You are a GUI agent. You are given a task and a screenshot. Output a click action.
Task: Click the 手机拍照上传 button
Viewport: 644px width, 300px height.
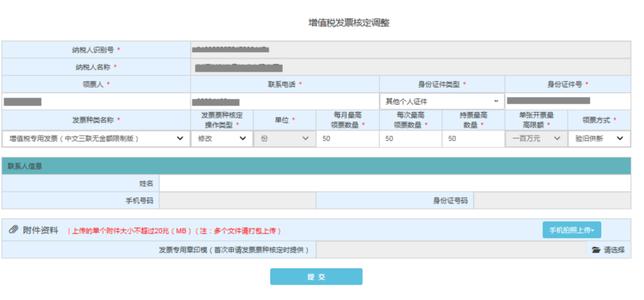click(572, 230)
